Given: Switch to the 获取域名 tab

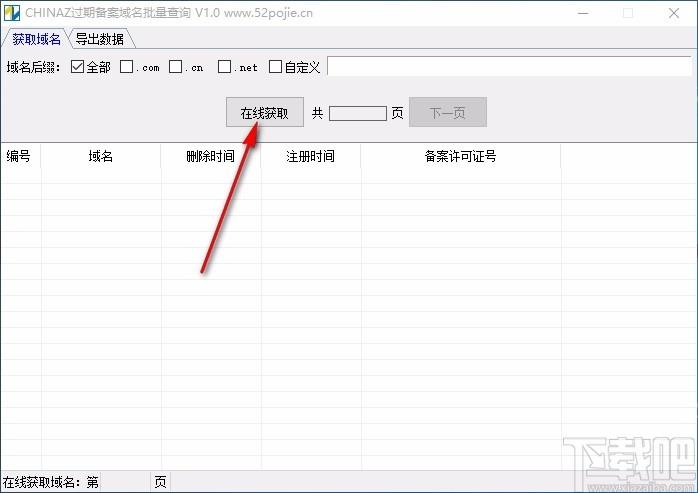Looking at the screenshot, I should tap(36, 39).
